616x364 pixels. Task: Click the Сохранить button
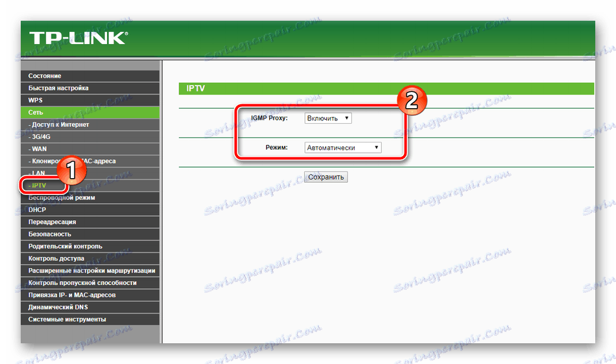coord(326,177)
